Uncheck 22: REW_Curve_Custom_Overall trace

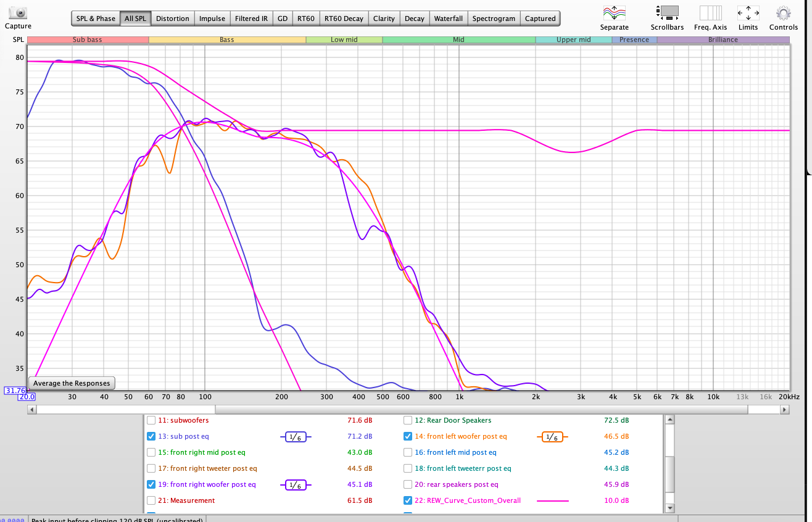click(408, 501)
